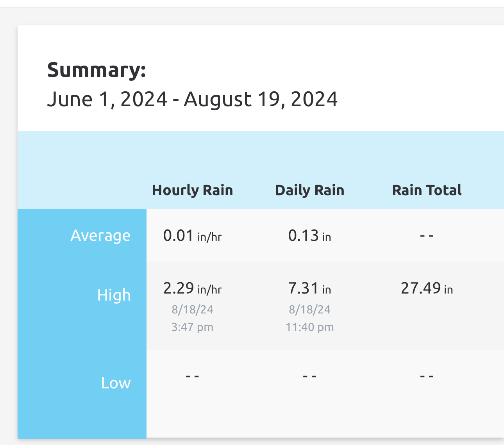Click the 3:47 pm timestamp

point(192,327)
